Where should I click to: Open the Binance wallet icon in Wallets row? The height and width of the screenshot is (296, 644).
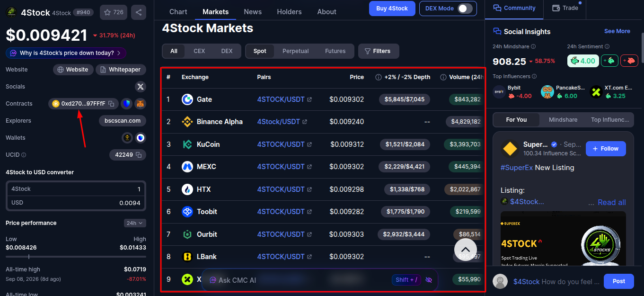click(x=127, y=138)
